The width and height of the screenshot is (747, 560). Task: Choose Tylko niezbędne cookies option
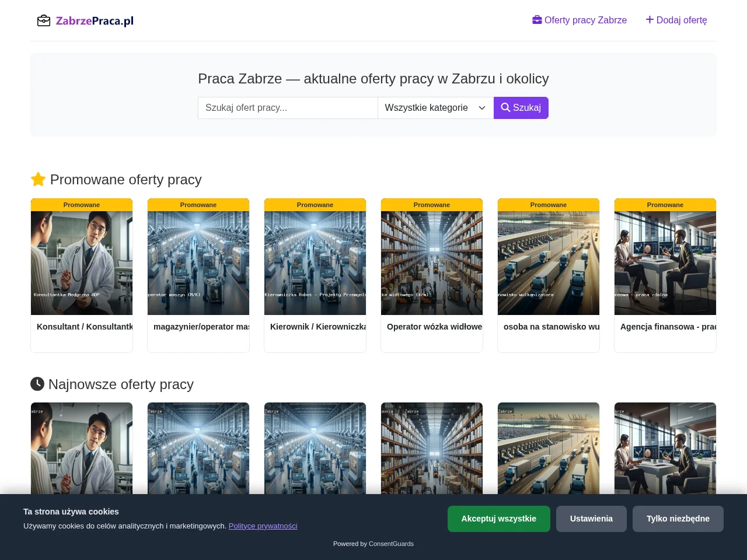(678, 519)
